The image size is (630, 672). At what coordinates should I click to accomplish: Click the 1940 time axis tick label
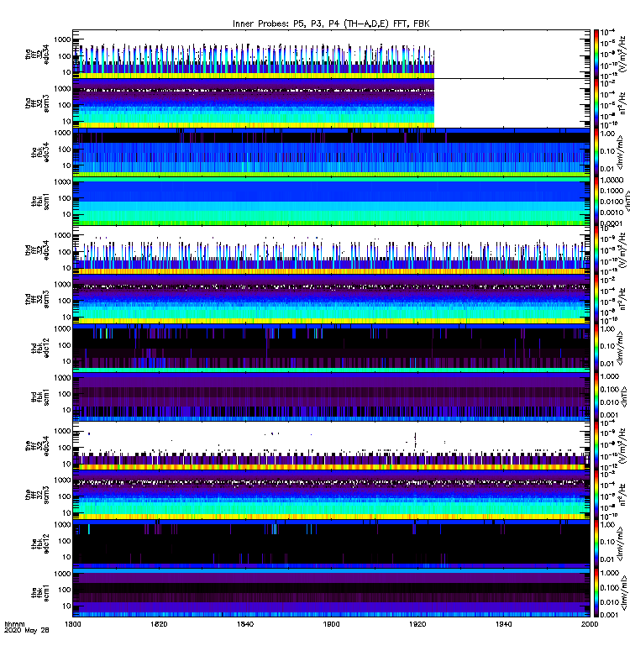[503, 624]
